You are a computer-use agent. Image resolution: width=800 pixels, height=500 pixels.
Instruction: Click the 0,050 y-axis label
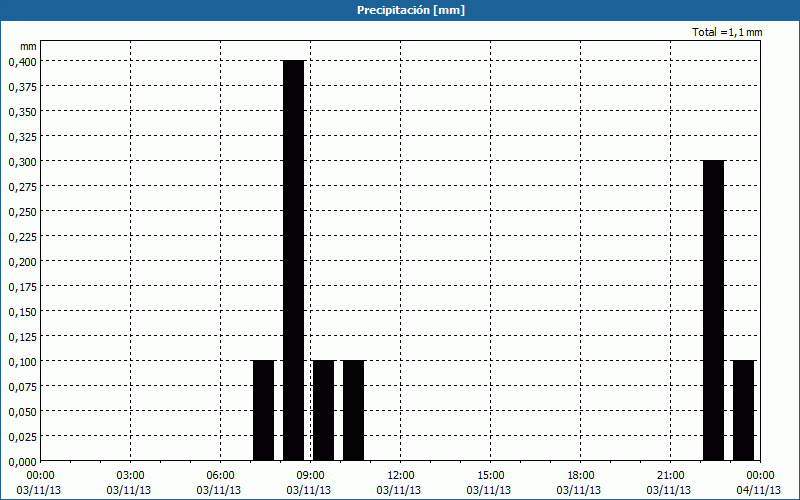[22, 412]
